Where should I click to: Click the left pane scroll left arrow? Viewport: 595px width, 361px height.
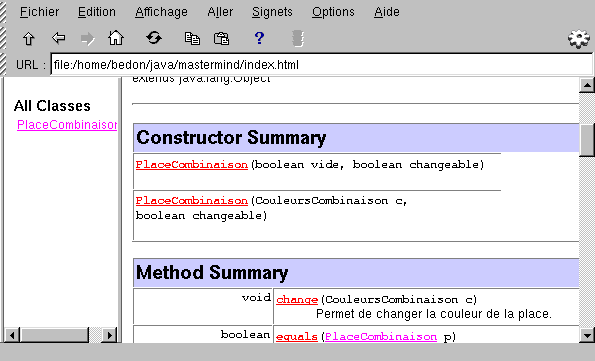[x=12, y=335]
